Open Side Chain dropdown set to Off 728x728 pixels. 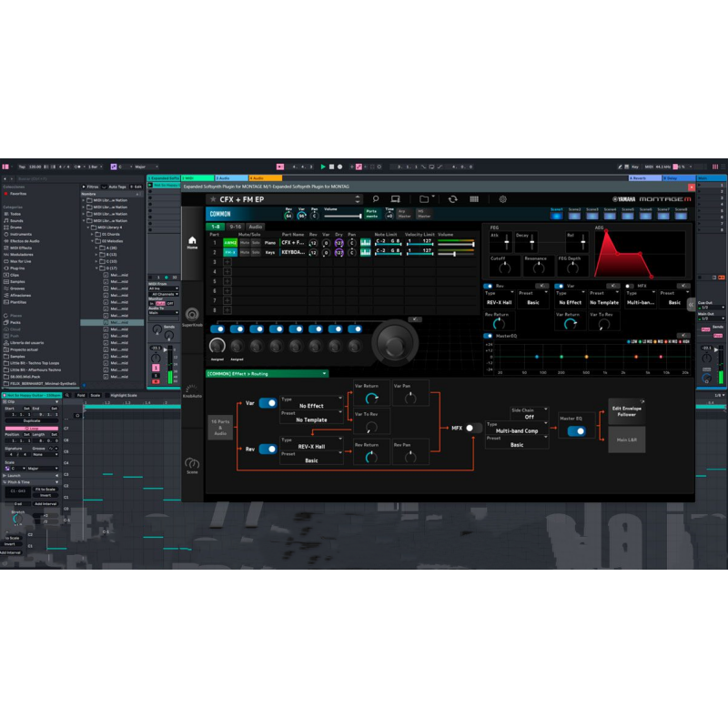click(x=530, y=414)
